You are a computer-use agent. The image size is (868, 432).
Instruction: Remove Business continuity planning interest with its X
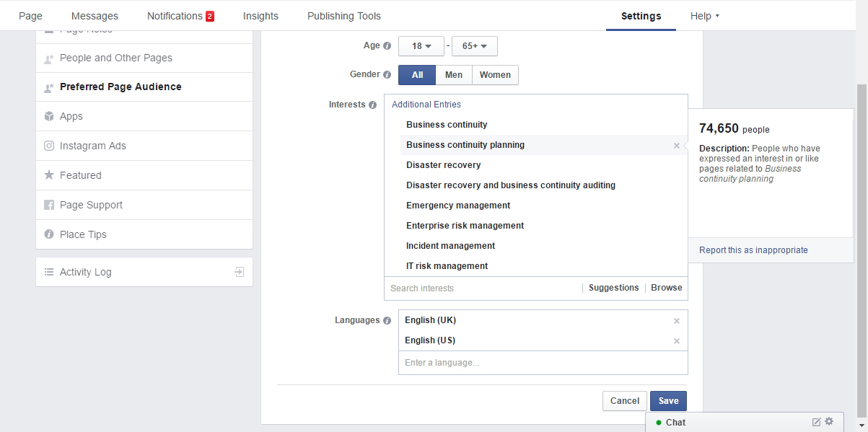(x=676, y=145)
